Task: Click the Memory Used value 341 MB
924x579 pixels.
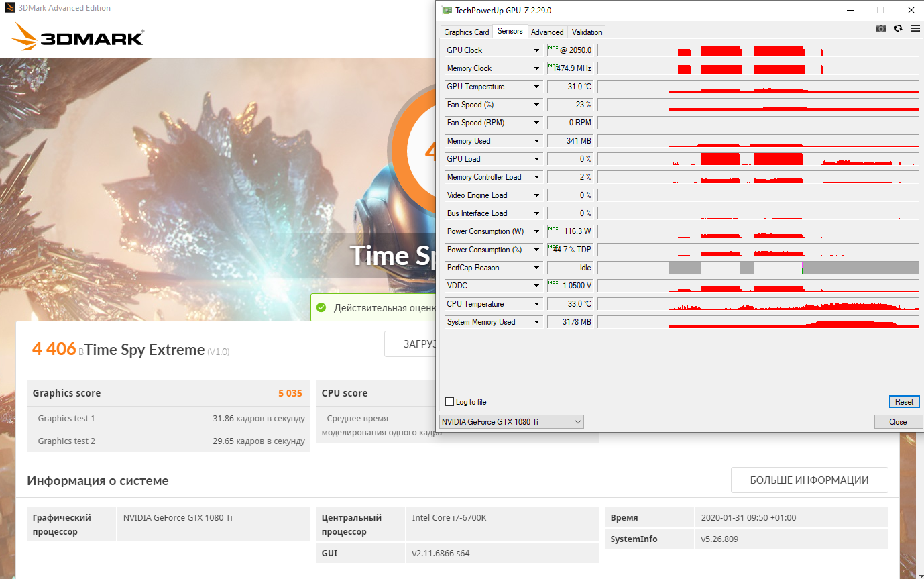Action: click(x=570, y=141)
